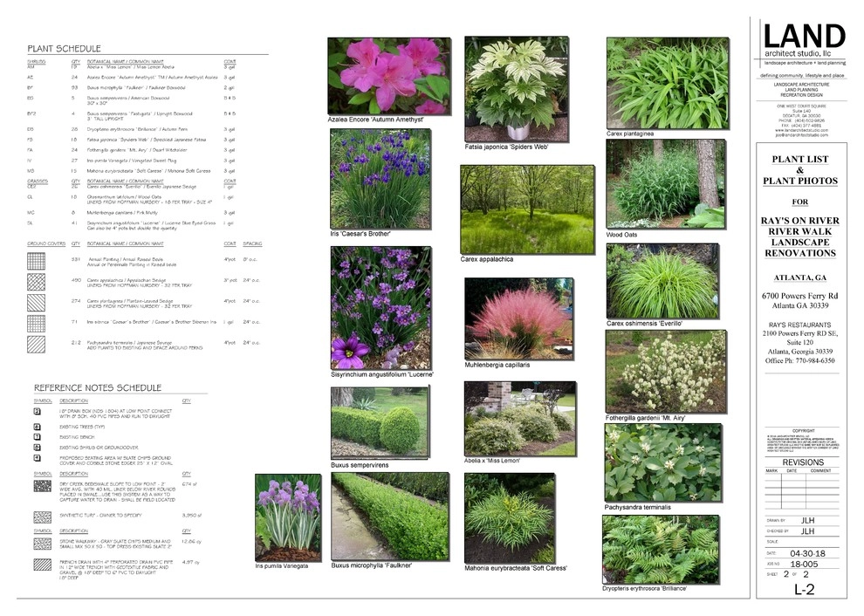Click the French drain hatch symbol
This screenshot has width=864, height=616.
(x=43, y=565)
